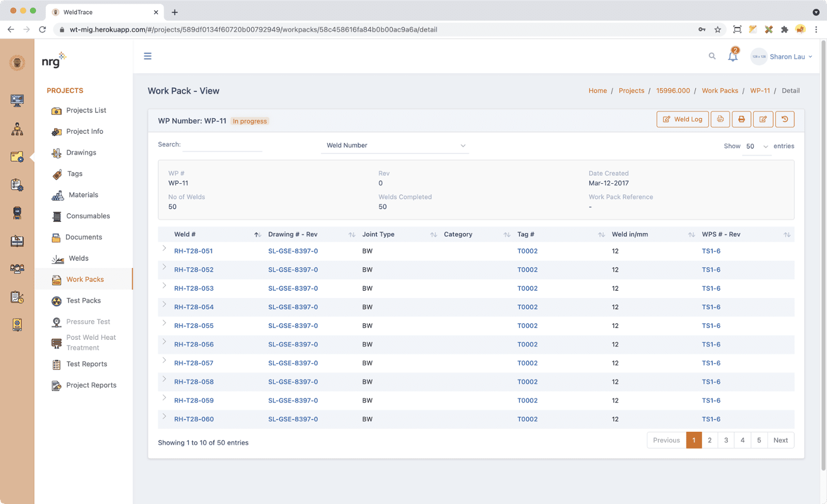Viewport: 827px width, 504px height.
Task: Click the edit work pack icon button
Action: 763,119
